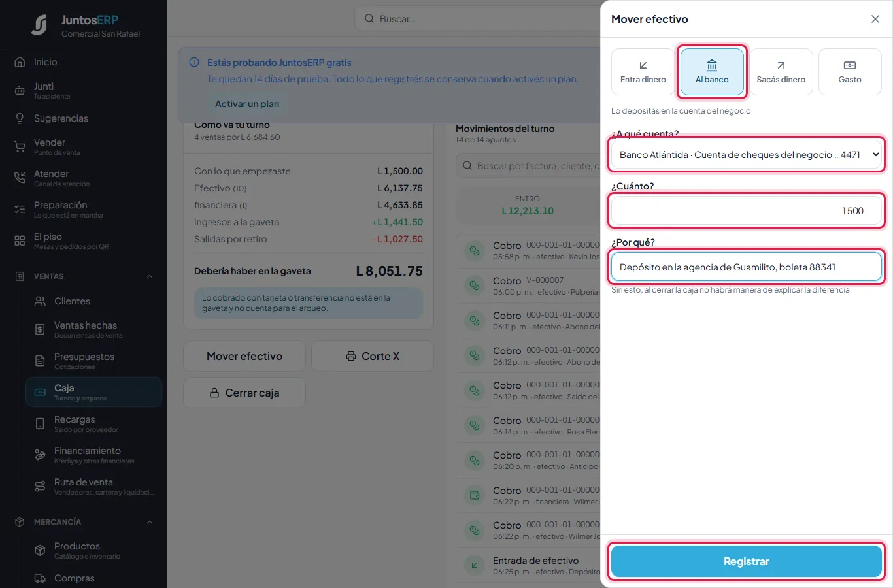Image resolution: width=893 pixels, height=588 pixels.
Task: Select the Sacás dinero option
Action: coord(781,72)
